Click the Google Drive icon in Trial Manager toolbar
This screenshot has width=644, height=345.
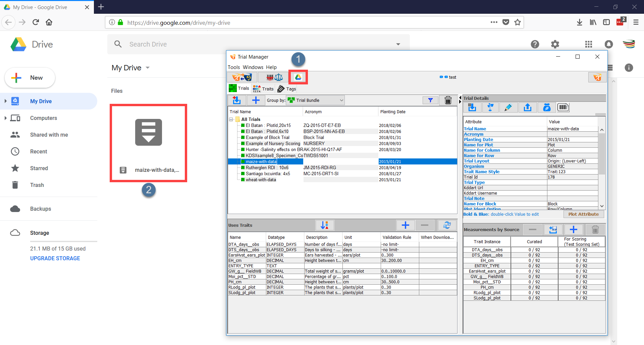[x=298, y=77]
